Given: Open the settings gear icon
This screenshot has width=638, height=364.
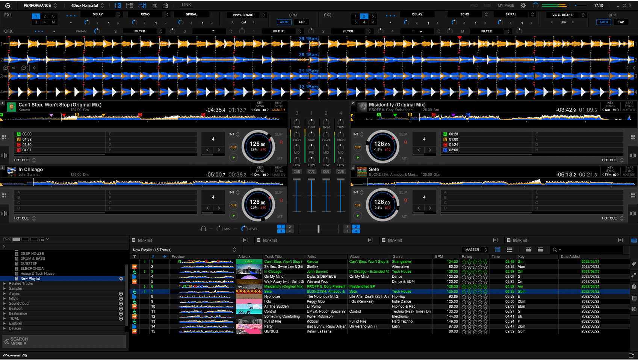Looking at the screenshot, I should 523,5.
